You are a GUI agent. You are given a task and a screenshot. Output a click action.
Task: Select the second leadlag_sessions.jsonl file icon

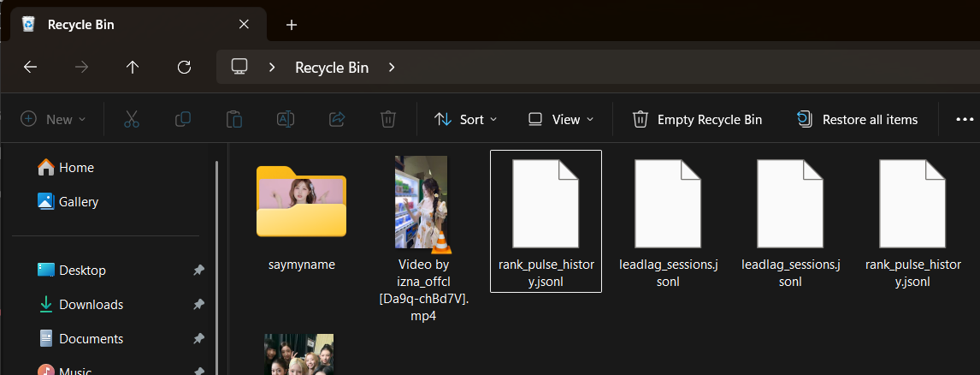tap(791, 204)
